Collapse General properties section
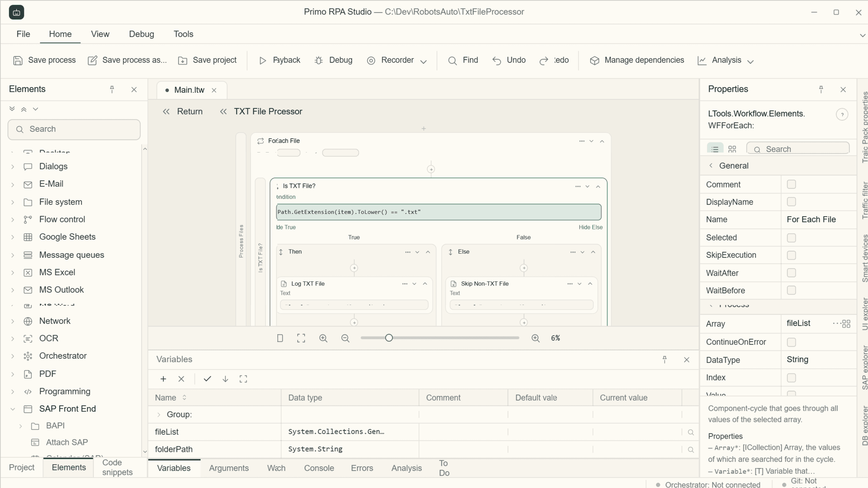 pyautogui.click(x=711, y=165)
